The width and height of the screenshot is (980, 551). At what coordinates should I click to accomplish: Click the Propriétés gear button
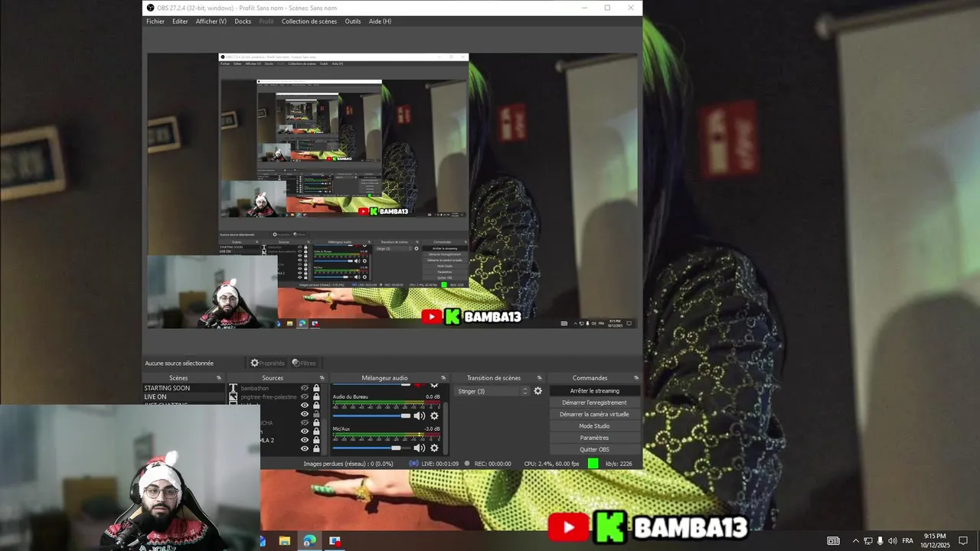(267, 363)
